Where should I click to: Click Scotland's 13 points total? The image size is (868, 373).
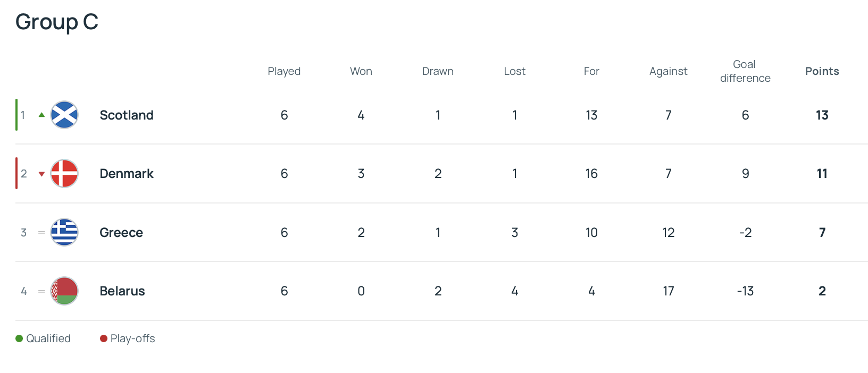pos(822,115)
